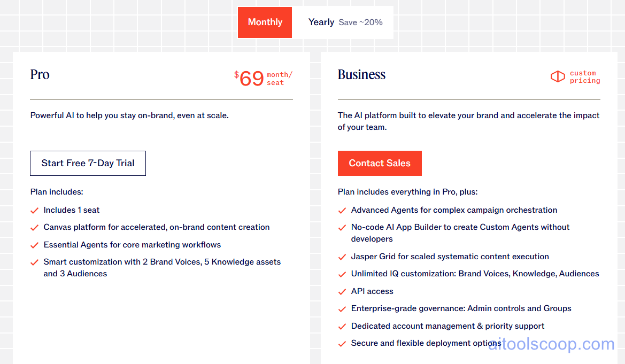
Task: Select the Monthly billing option
Action: (265, 22)
